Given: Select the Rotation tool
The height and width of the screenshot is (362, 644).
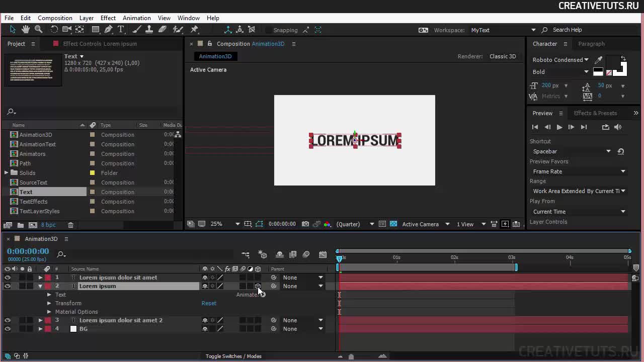Looking at the screenshot, I should pyautogui.click(x=54, y=30).
